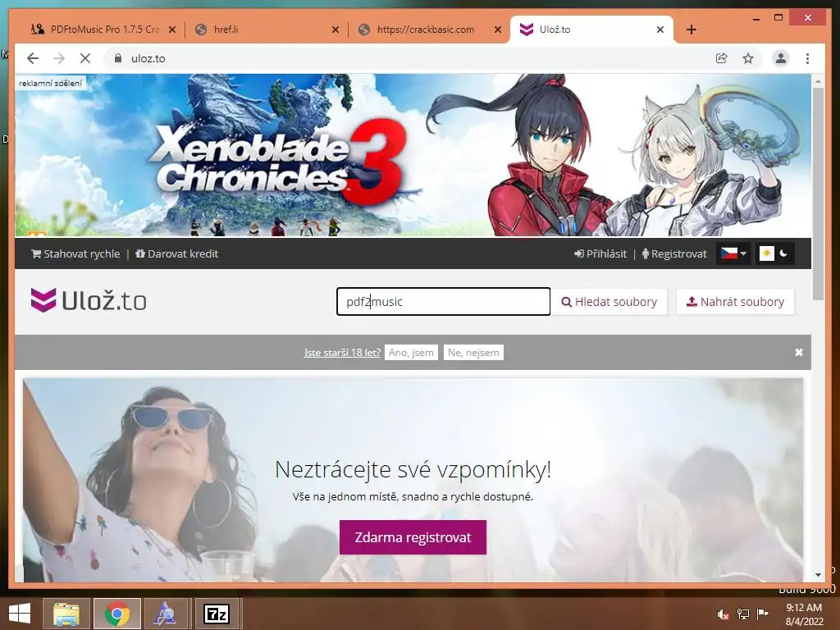Expand the Czech flag language dropdown
The width and height of the screenshot is (840, 630).
click(x=733, y=253)
